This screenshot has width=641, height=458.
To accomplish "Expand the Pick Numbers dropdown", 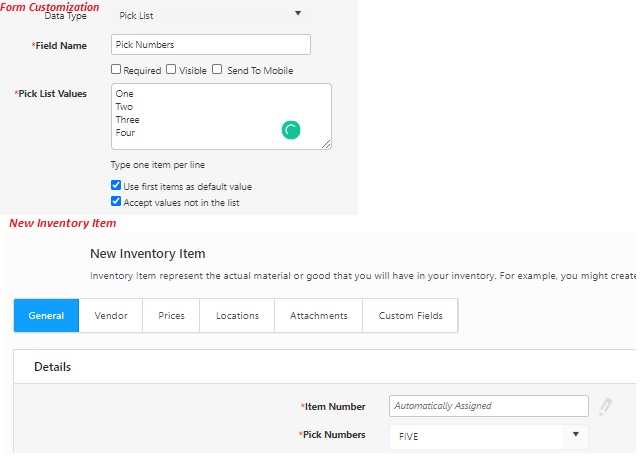I will coord(576,435).
